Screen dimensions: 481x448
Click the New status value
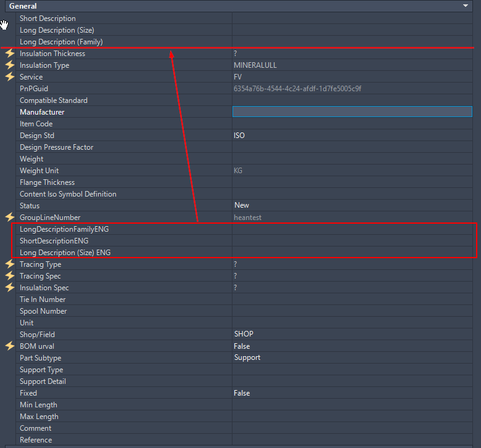pyautogui.click(x=242, y=205)
